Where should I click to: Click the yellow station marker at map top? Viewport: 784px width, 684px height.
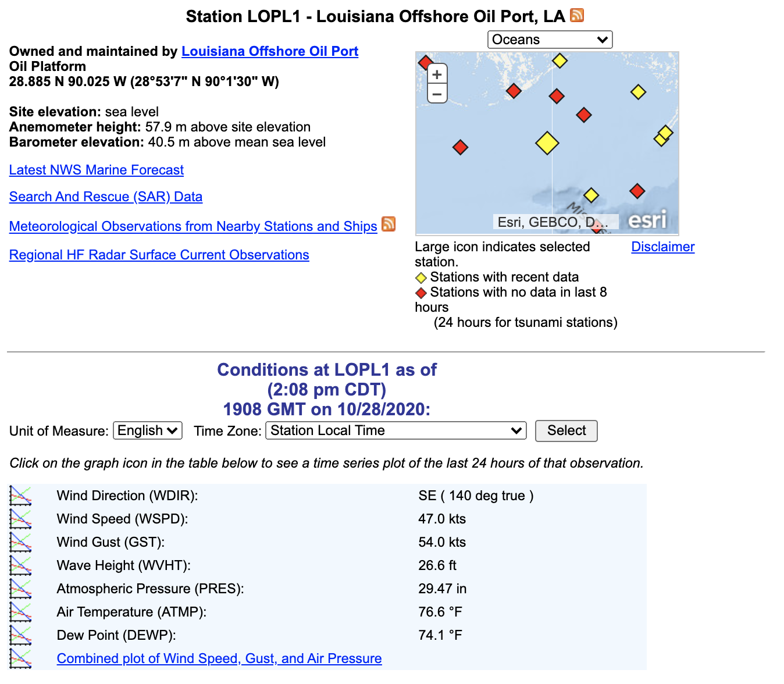(560, 60)
